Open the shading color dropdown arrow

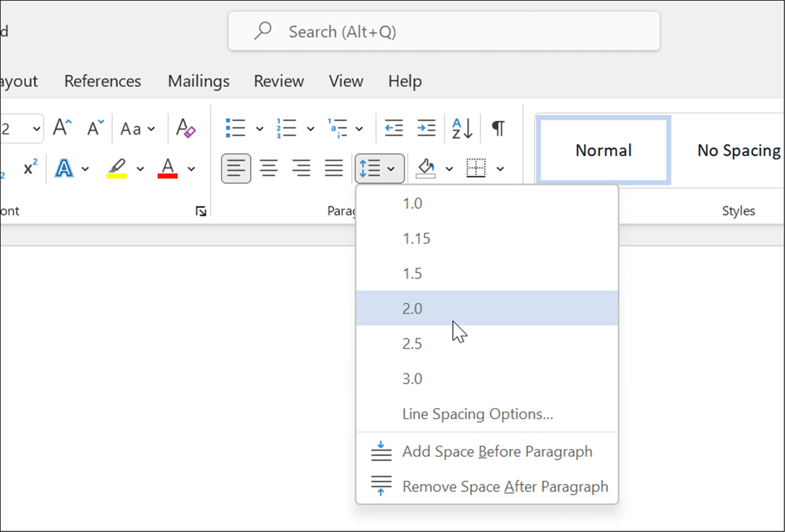pyautogui.click(x=449, y=169)
